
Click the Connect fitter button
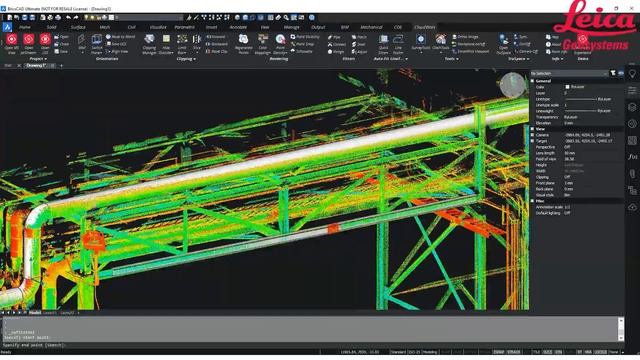click(337, 44)
